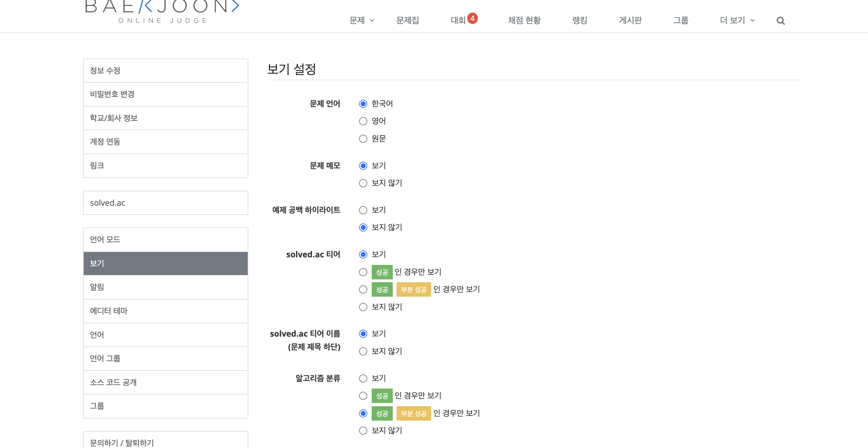Choose 보지 않기 for solved.ac 티어 이름

point(363,351)
